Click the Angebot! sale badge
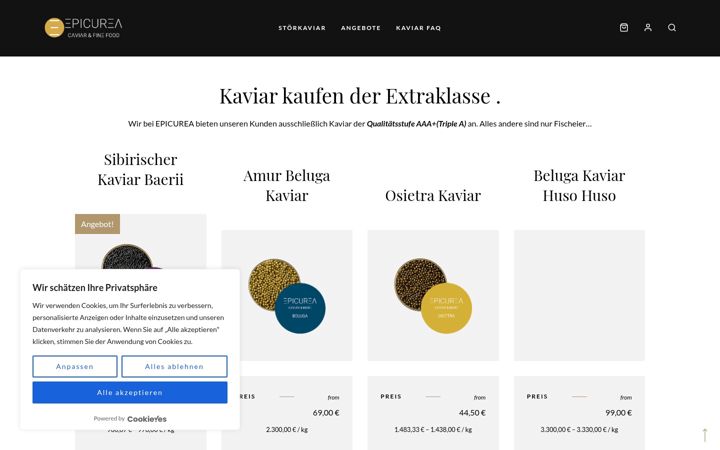The width and height of the screenshot is (720, 450). 97,224
